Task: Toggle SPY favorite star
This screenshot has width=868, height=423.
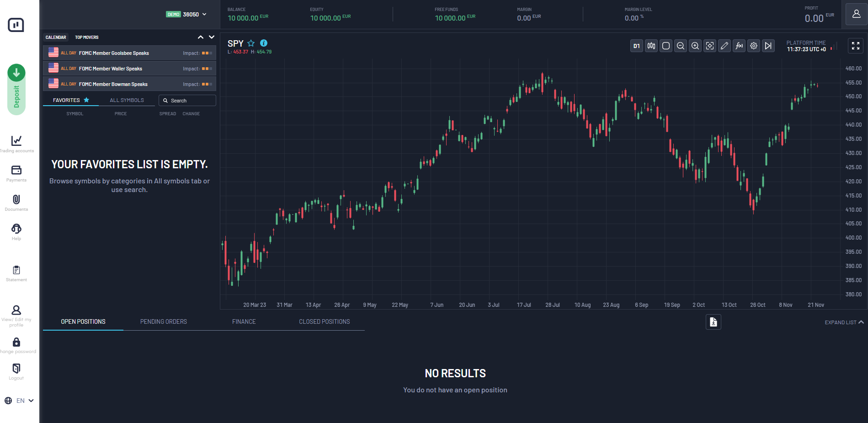Action: tap(251, 43)
